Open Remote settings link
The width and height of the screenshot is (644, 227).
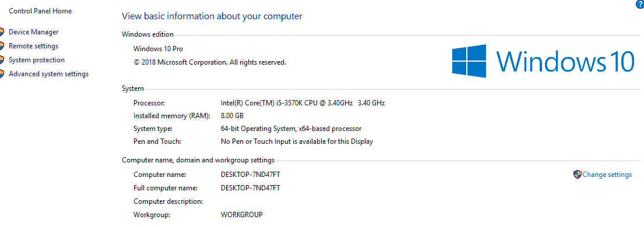coord(33,46)
